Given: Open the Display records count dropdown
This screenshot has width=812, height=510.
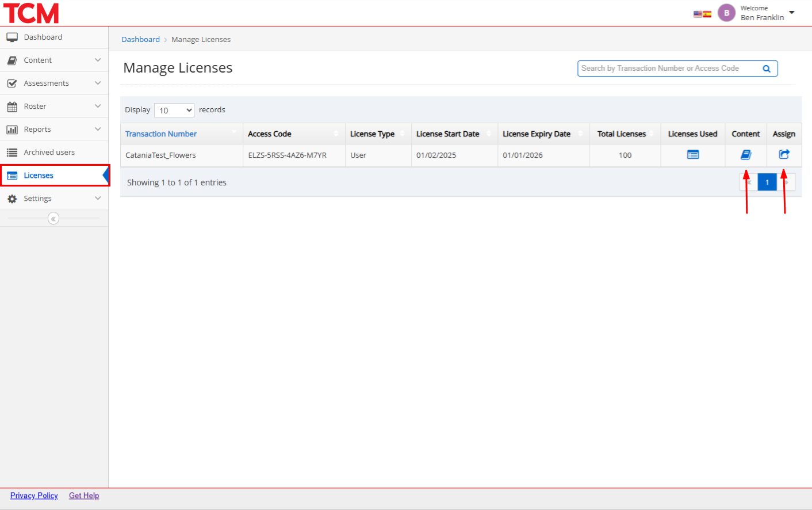Looking at the screenshot, I should click(x=174, y=110).
